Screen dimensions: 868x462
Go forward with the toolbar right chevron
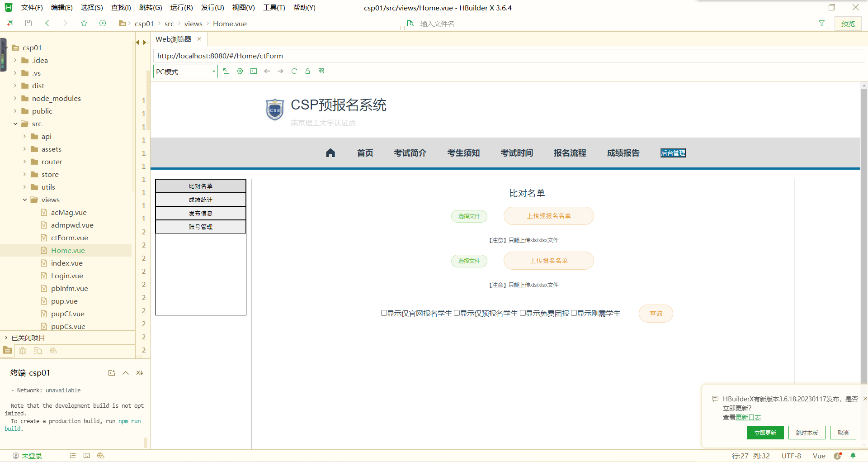pos(65,23)
